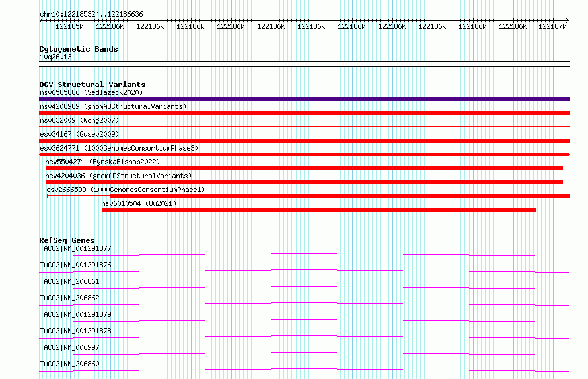The image size is (588, 379).
Task: Open transcript TACC2|NM_001291877
Action: 75,248
